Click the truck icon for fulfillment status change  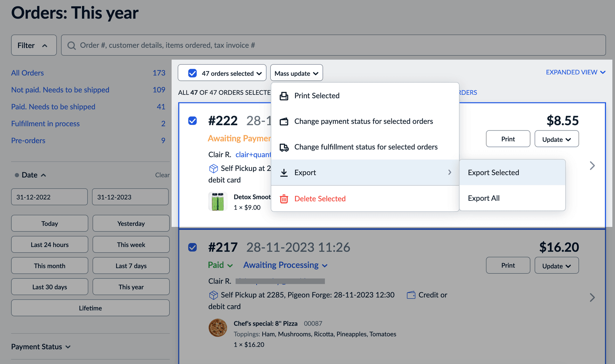click(284, 147)
